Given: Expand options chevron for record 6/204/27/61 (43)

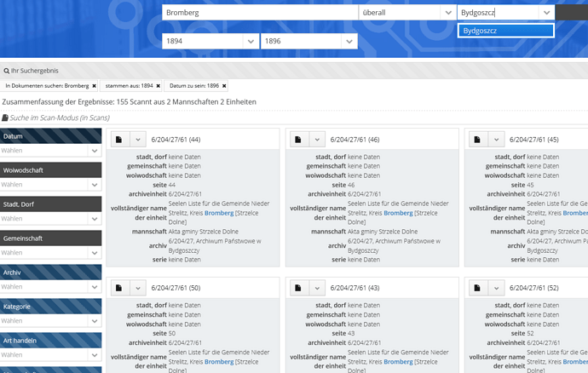Looking at the screenshot, I should pyautogui.click(x=317, y=288).
